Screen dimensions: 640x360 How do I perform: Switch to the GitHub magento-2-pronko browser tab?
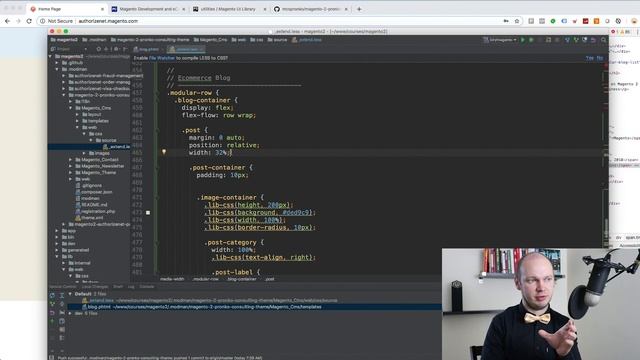311,9
